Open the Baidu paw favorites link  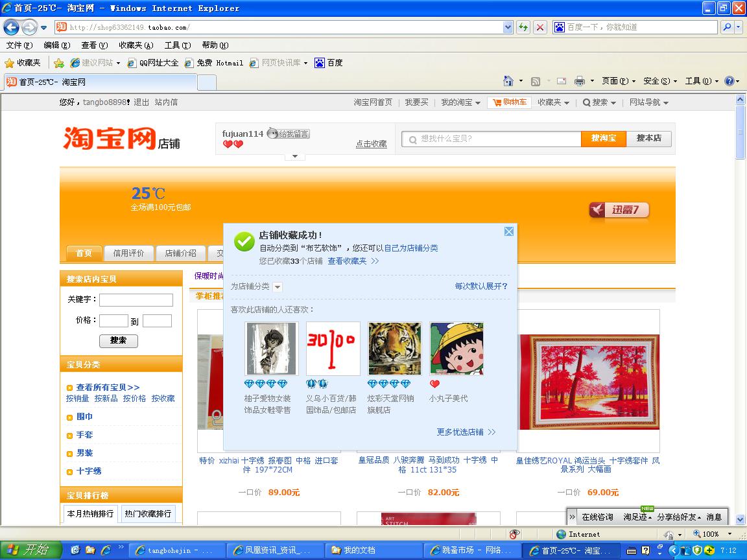pos(328,63)
